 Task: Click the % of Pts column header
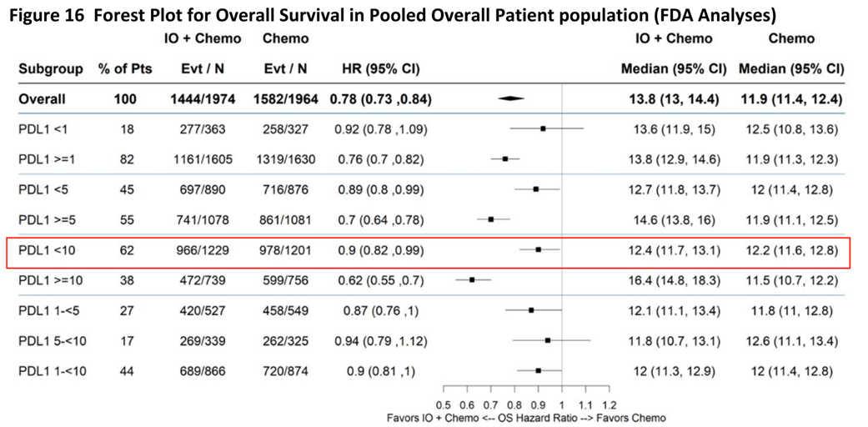point(125,69)
